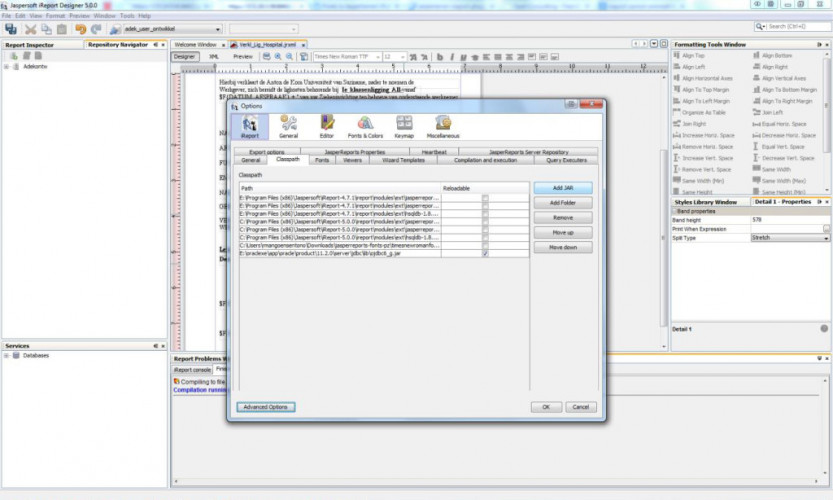Screen dimensions: 833x500
Task: Click the Cut scissors icon
Action: point(31,29)
